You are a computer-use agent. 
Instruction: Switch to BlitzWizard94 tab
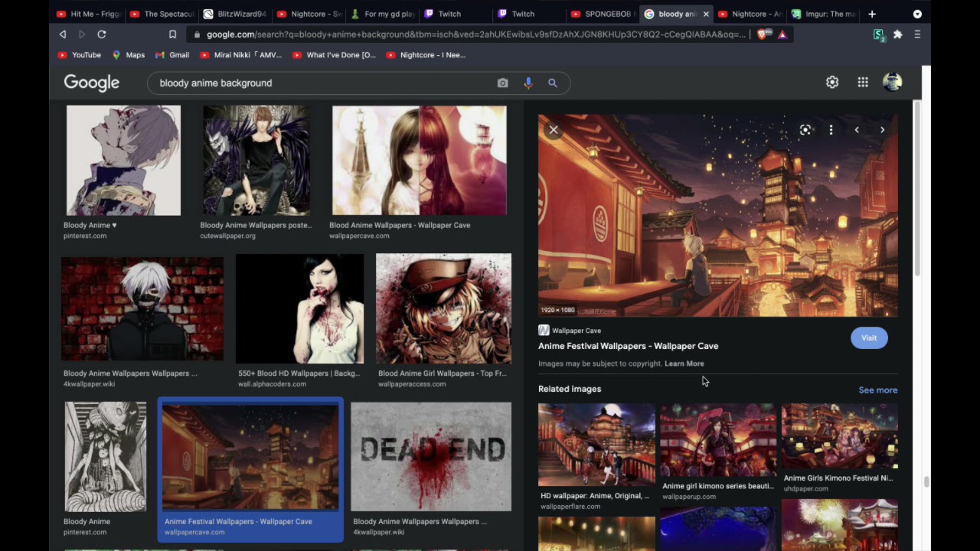[x=236, y=14]
